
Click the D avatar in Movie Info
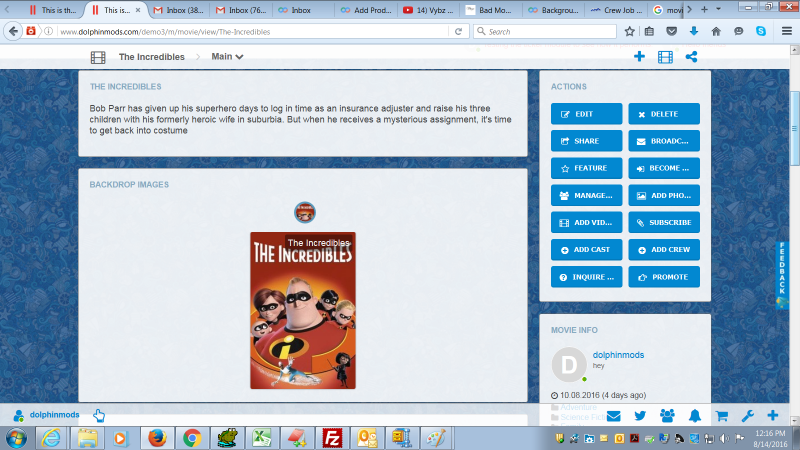tap(569, 365)
